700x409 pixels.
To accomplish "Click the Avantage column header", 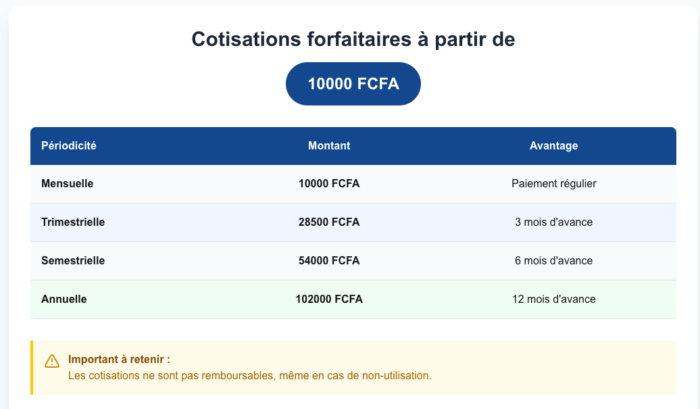I will [x=553, y=146].
